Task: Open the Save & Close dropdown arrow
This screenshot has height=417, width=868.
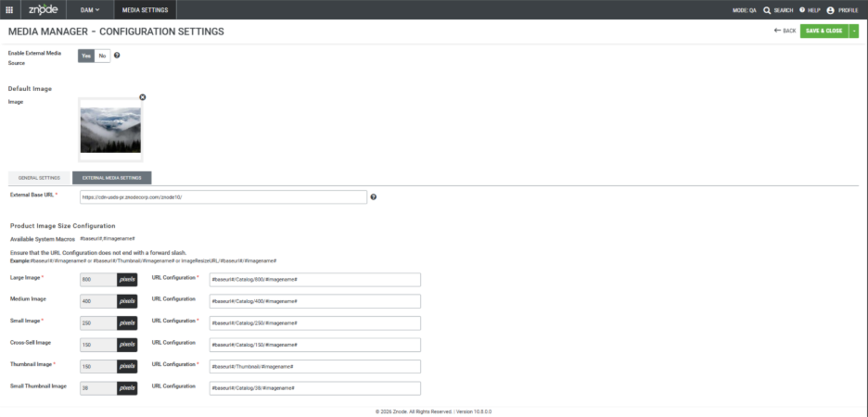Action: coord(854,31)
